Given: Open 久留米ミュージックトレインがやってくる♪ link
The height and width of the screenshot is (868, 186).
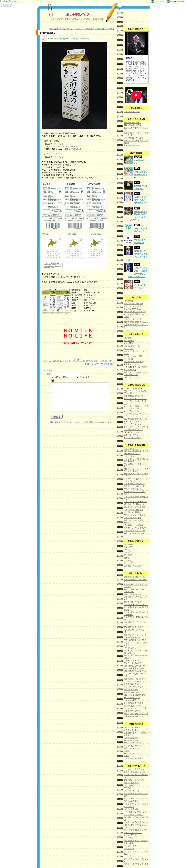Looking at the screenshot, I should (136, 134).
